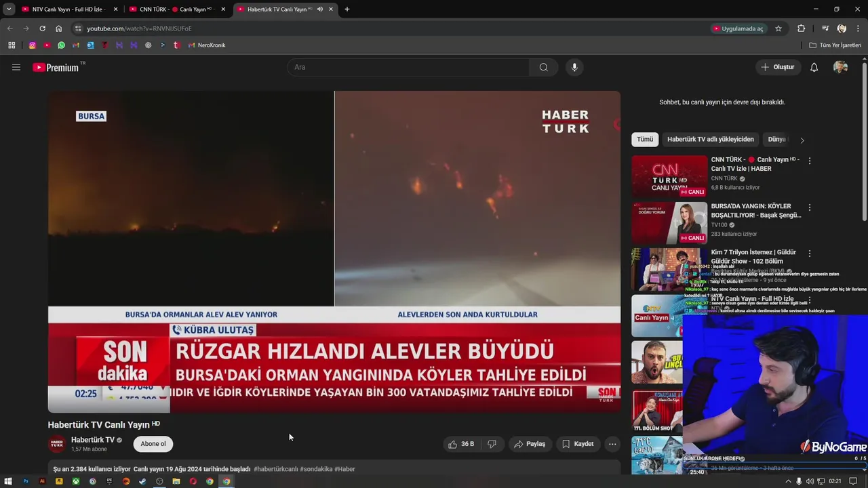Viewport: 868px width, 488px height.
Task: Save the video with Kaydet
Action: pos(578,444)
